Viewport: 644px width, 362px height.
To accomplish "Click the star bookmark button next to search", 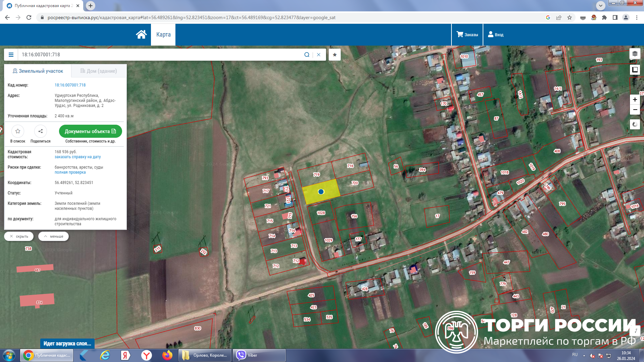I will [334, 55].
